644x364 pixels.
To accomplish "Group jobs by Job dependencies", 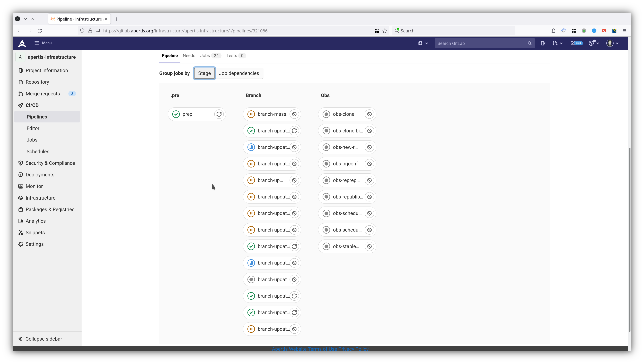I will [239, 73].
